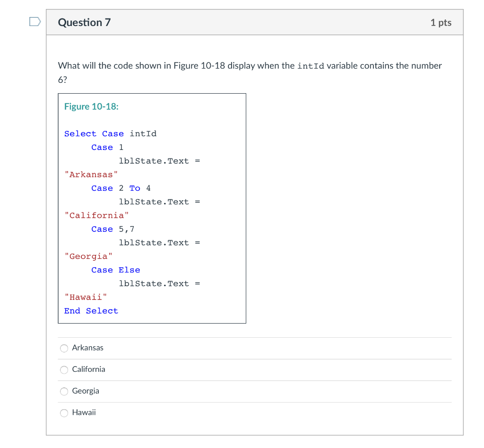
Task: Click the End Select statement
Action: coord(91,310)
